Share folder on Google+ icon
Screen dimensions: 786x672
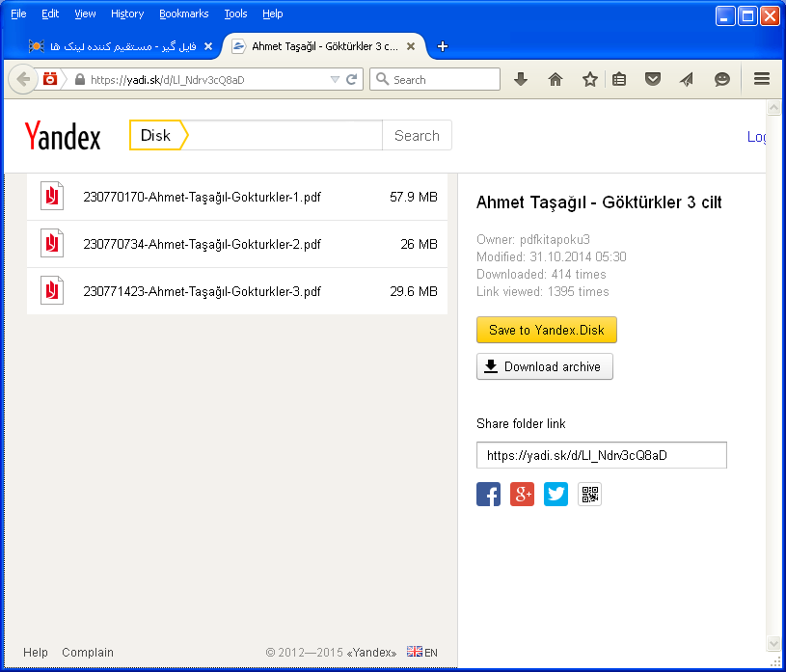(x=522, y=494)
